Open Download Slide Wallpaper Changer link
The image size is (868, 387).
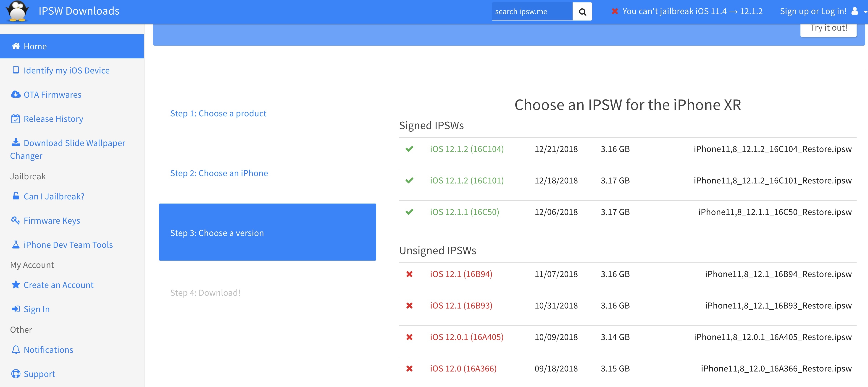click(x=68, y=149)
